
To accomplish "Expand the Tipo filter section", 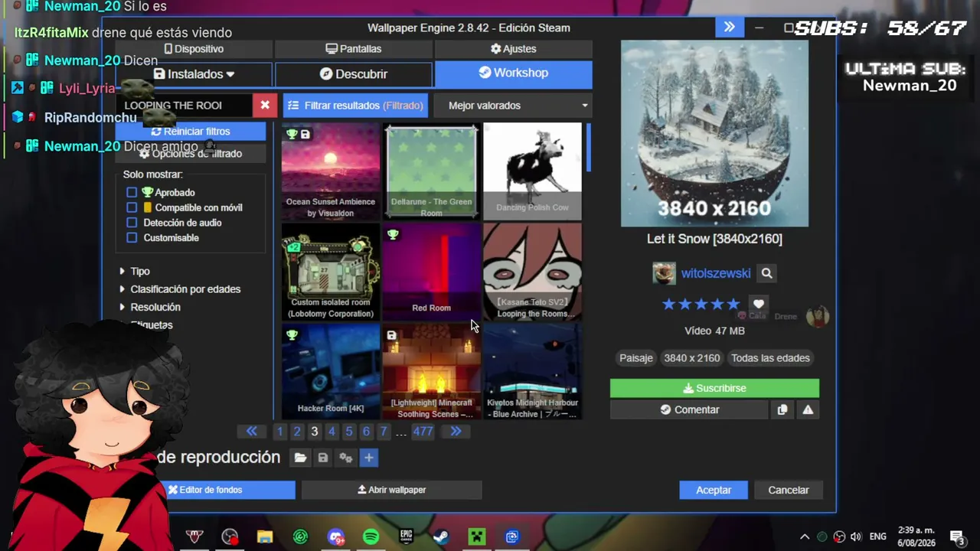I will coord(135,271).
